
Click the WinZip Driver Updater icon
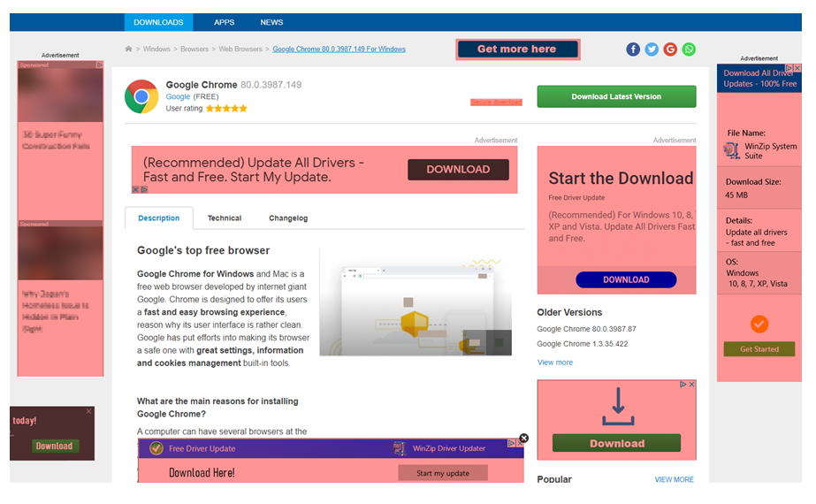[400, 448]
